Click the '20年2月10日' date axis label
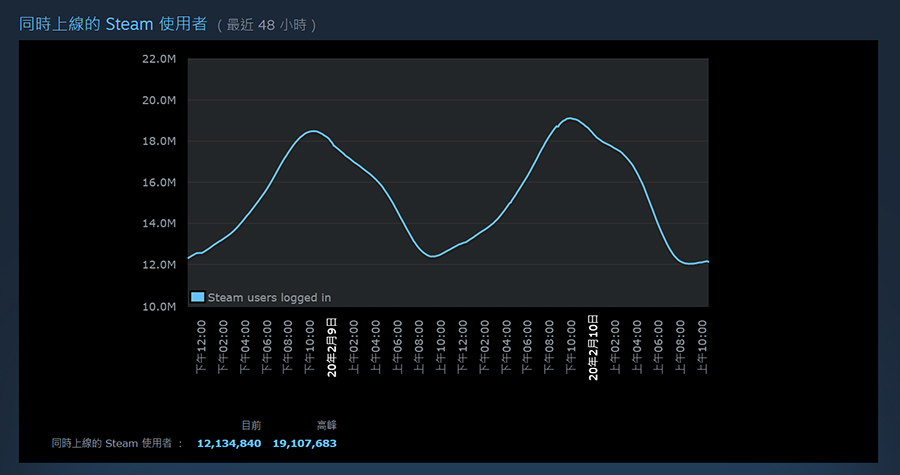This screenshot has height=475, width=900. point(593,348)
